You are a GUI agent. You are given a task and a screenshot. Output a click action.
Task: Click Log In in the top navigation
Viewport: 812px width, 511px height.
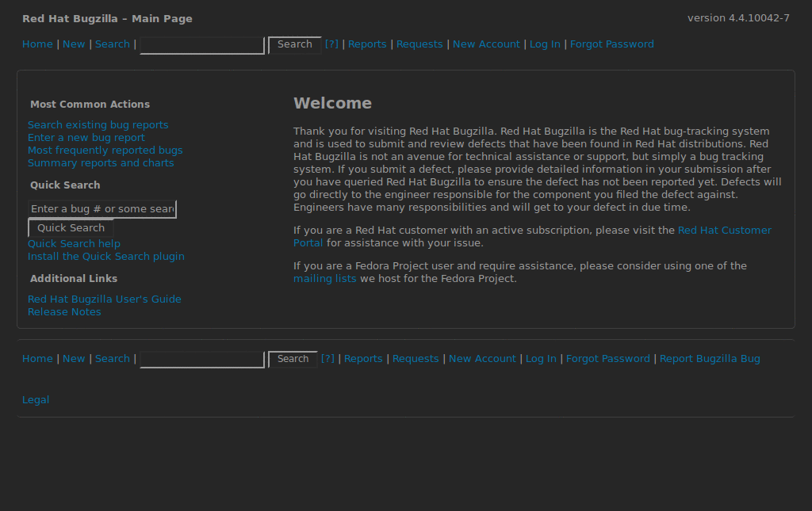coord(545,44)
